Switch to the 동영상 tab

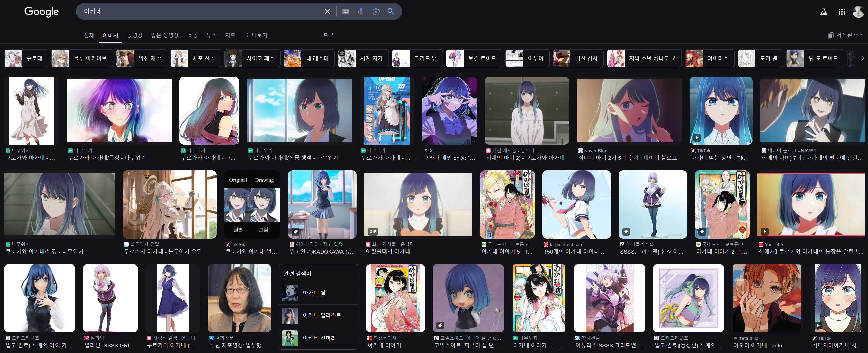tap(135, 35)
